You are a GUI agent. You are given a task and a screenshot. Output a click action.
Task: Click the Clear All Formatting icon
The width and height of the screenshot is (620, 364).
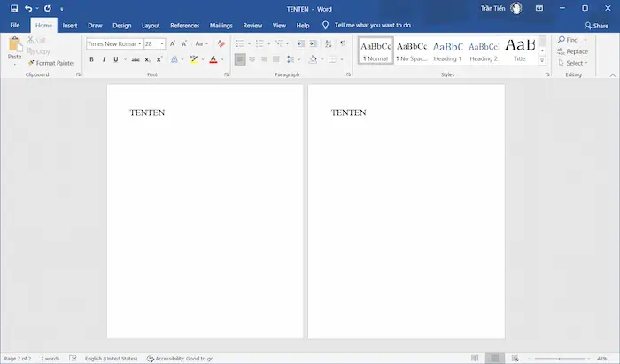point(220,43)
